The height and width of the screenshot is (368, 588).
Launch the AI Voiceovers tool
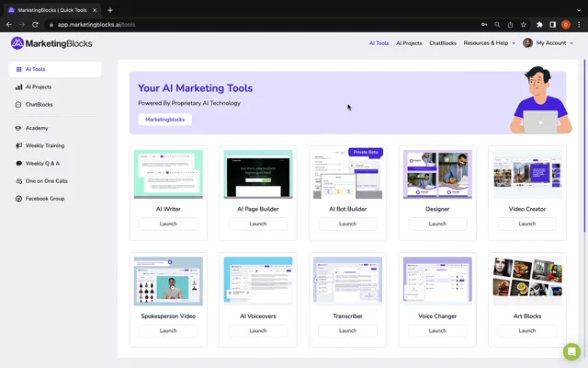coord(258,331)
